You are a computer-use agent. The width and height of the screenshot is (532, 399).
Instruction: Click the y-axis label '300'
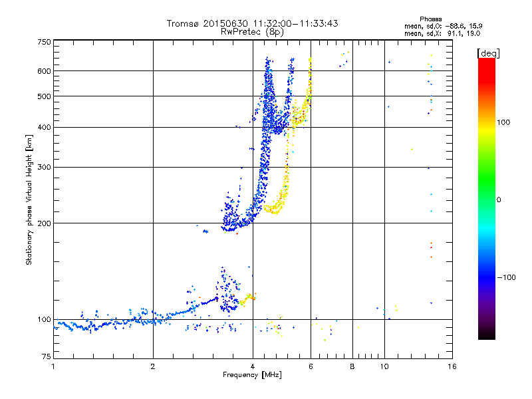[x=44, y=168]
